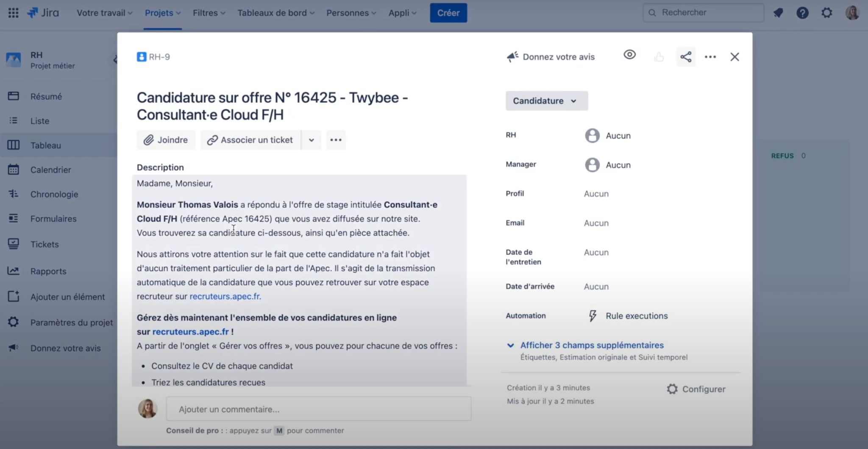Click the REFUS column header on board
Screen dimensions: 868x449
782,156
